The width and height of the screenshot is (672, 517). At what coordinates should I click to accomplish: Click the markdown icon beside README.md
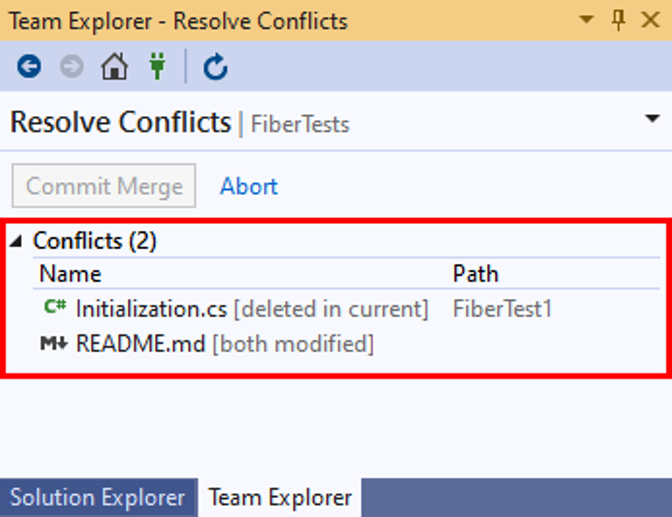pyautogui.click(x=54, y=343)
